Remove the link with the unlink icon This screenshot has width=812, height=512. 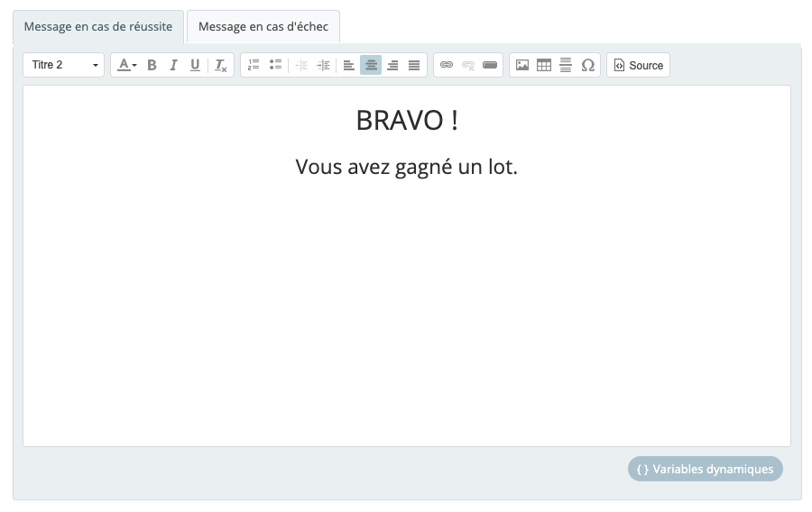[x=468, y=65]
